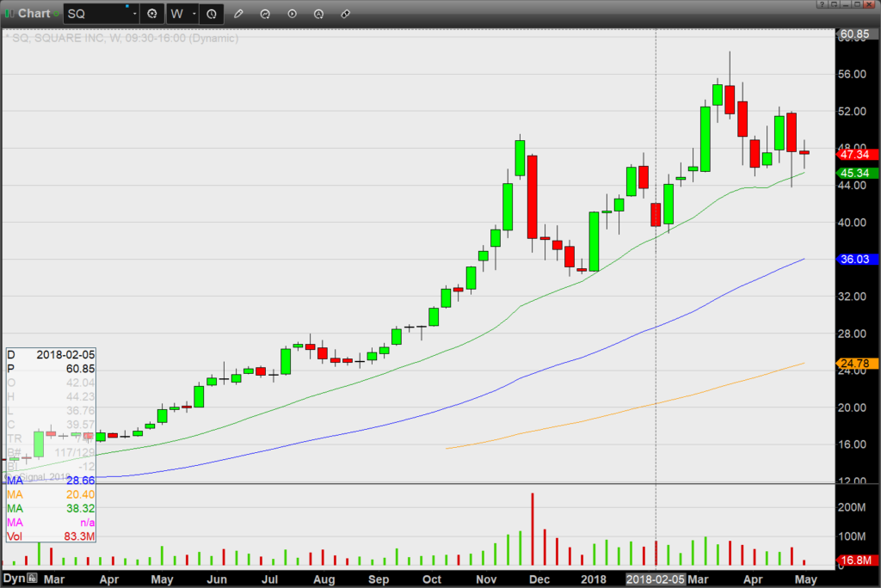Click the 32.00 price axis label
Viewport: 881px width, 588px height.
coord(853,297)
